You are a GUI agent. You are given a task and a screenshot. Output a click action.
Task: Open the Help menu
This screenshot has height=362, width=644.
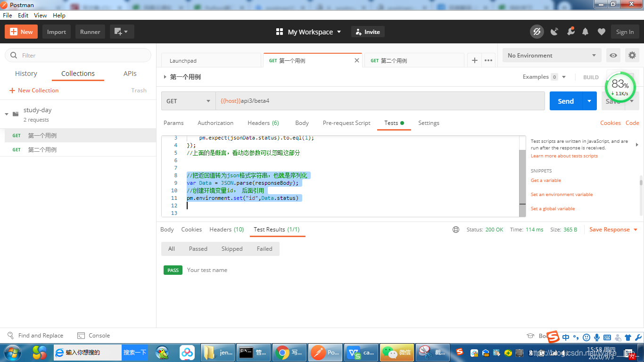point(59,15)
